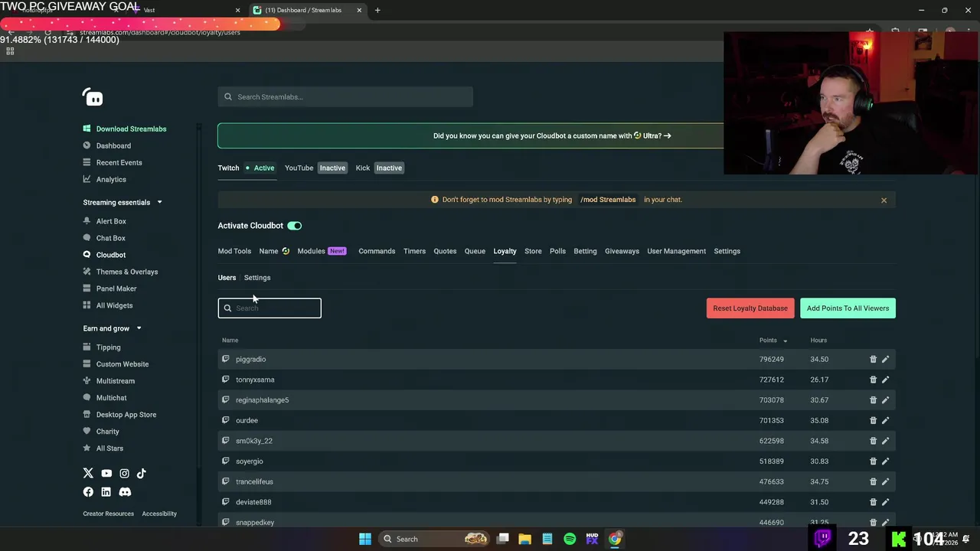Click trash icon on sm0k3y_22 row
The height and width of the screenshot is (551, 980).
[x=873, y=441]
